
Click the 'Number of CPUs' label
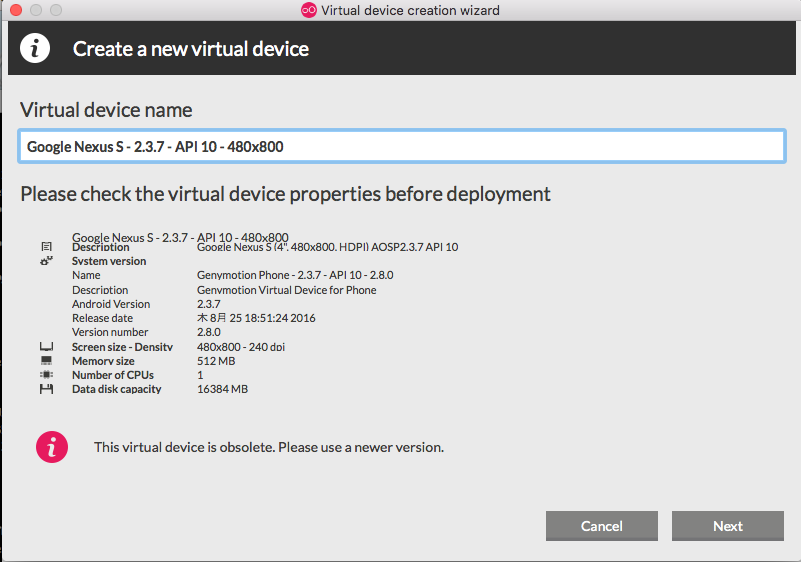[x=113, y=375]
